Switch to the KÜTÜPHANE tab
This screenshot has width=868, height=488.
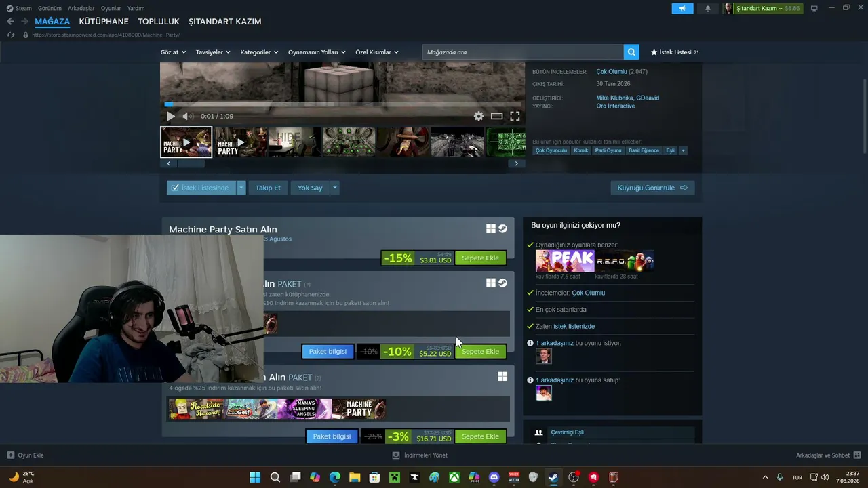104,22
